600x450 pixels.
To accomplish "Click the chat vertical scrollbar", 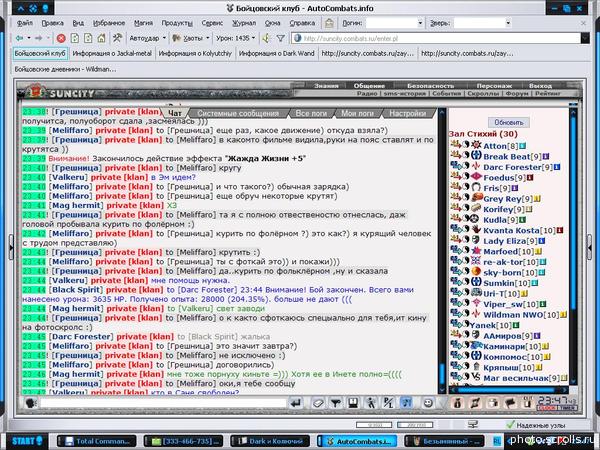I will 442,251.
